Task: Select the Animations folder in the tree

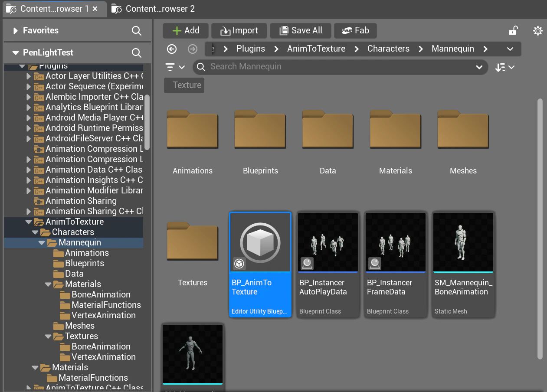Action: tap(87, 253)
